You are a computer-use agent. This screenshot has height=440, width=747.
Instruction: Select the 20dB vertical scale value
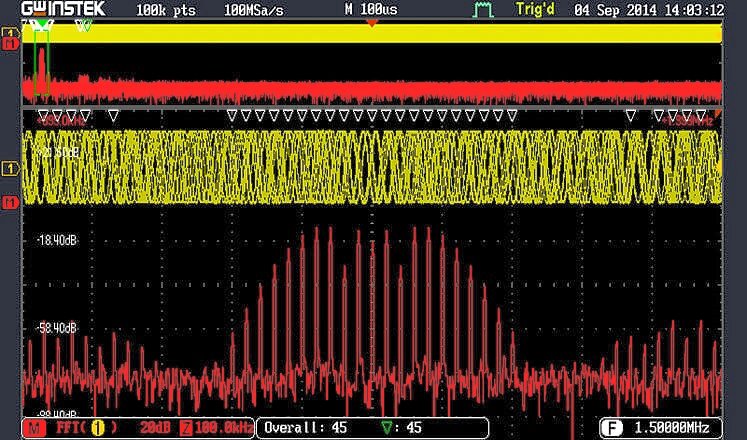tap(155, 428)
